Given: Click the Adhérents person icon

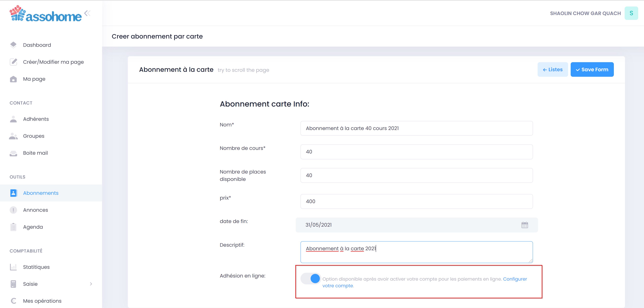Looking at the screenshot, I should (13, 119).
